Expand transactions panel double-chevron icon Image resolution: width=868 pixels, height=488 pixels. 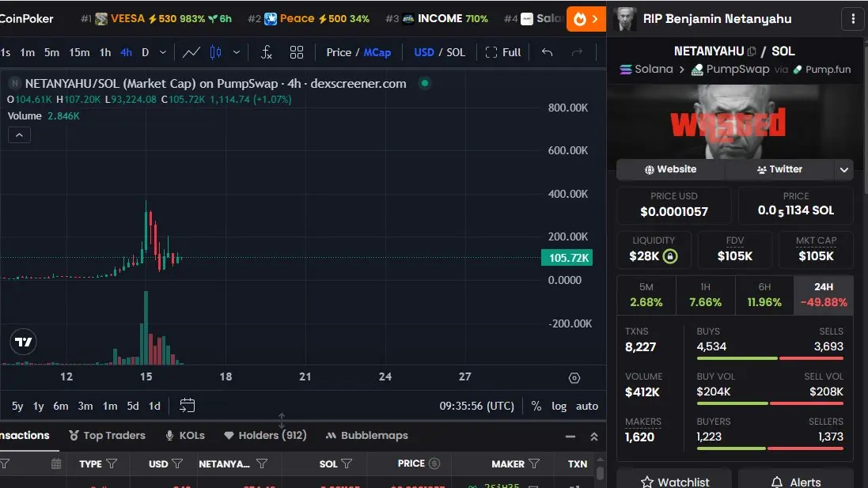pos(594,437)
